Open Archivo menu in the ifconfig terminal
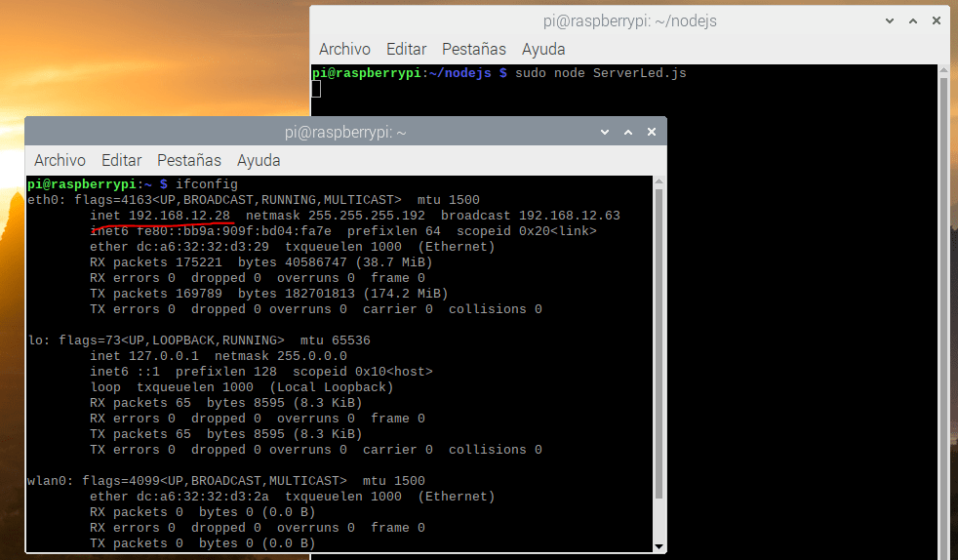The width and height of the screenshot is (958, 560). pyautogui.click(x=60, y=160)
